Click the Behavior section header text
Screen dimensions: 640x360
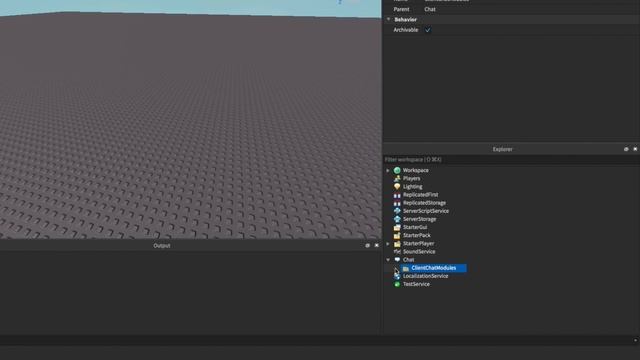[x=405, y=19]
